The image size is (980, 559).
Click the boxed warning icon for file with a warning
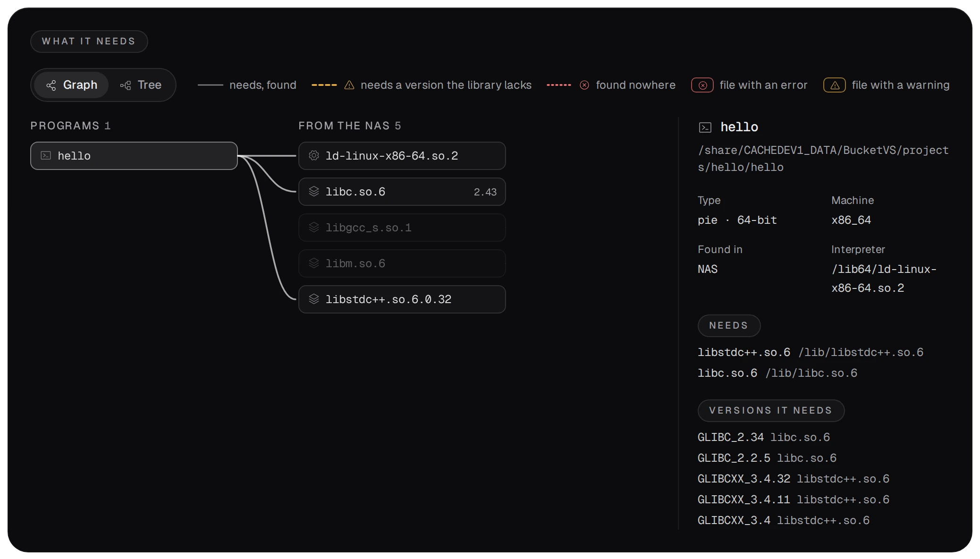click(x=835, y=85)
